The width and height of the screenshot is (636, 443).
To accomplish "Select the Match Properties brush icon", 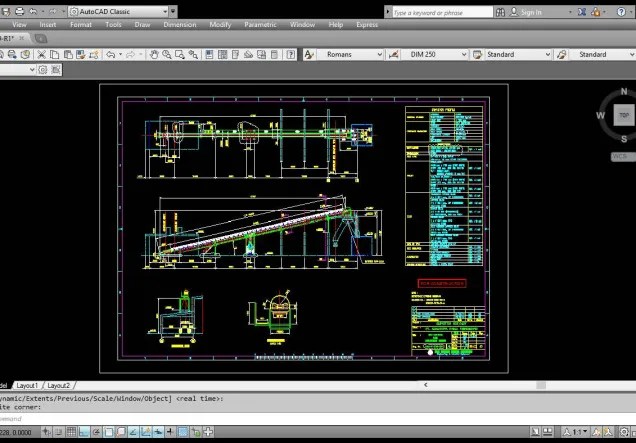I will coord(81,54).
